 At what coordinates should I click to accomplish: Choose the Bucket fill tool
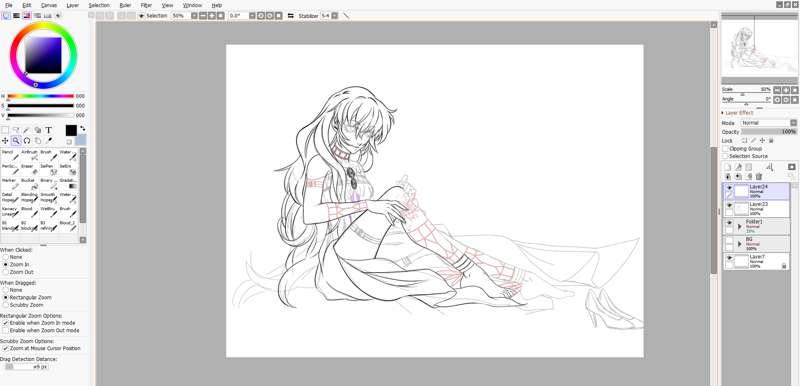[30, 184]
